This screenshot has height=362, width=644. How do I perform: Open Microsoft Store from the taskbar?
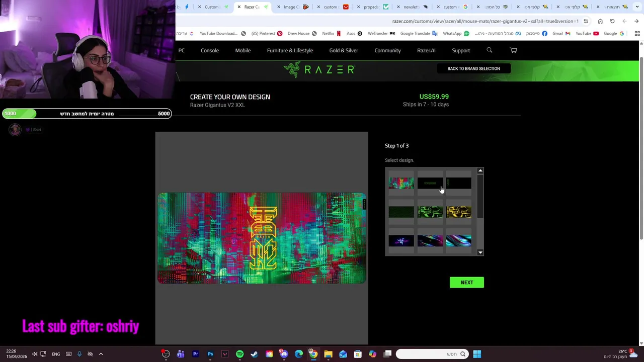click(358, 354)
